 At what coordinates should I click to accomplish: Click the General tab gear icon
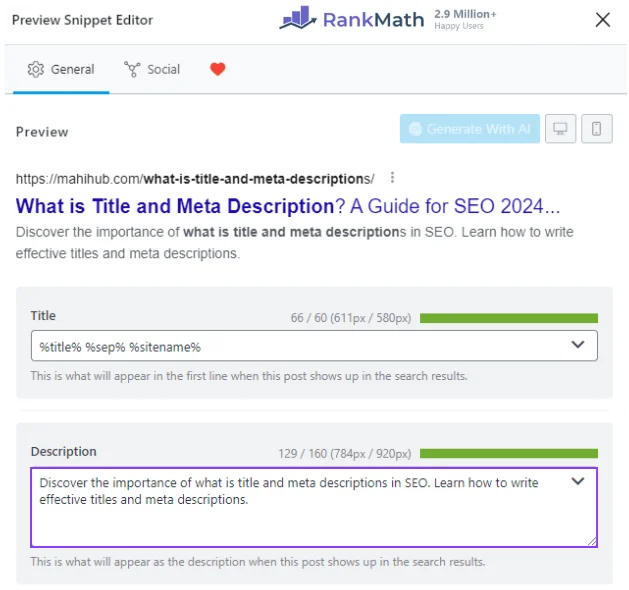point(36,69)
